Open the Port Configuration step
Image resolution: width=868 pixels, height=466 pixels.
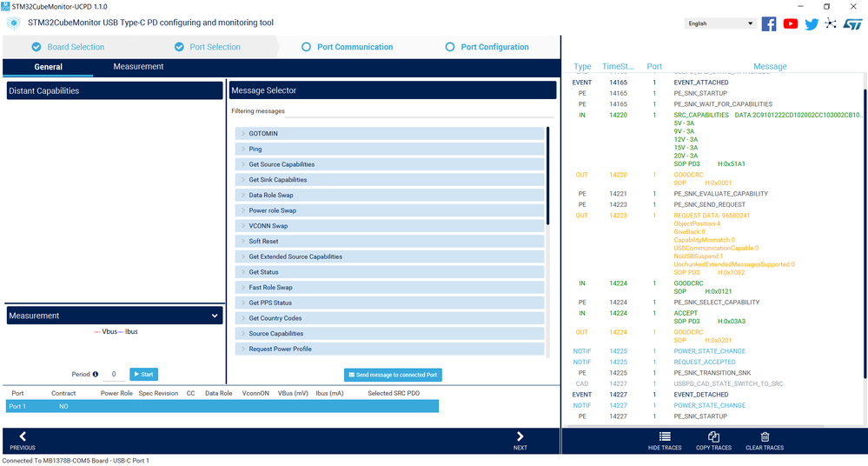487,47
